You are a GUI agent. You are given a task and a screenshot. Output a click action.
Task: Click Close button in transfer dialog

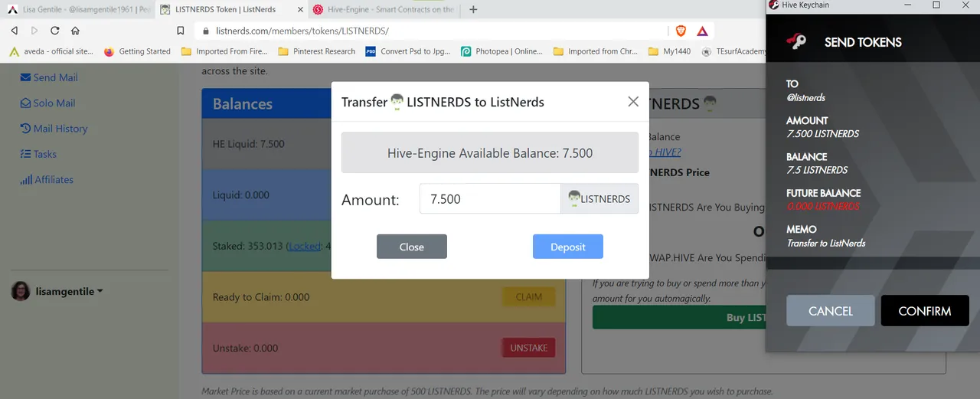(x=412, y=247)
